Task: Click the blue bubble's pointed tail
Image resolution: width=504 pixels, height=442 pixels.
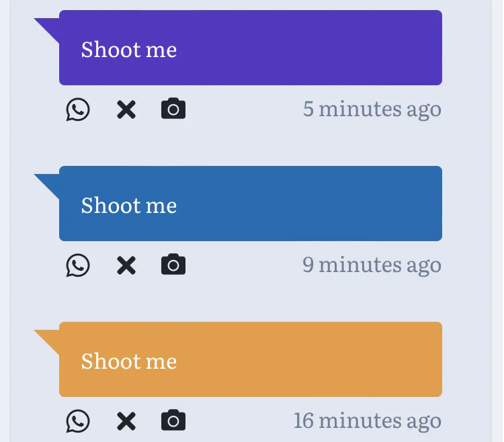Action: [48, 183]
